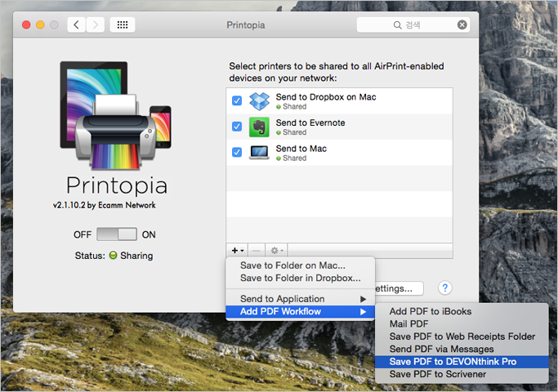Expand Send to Application submenu arrow

pos(363,299)
